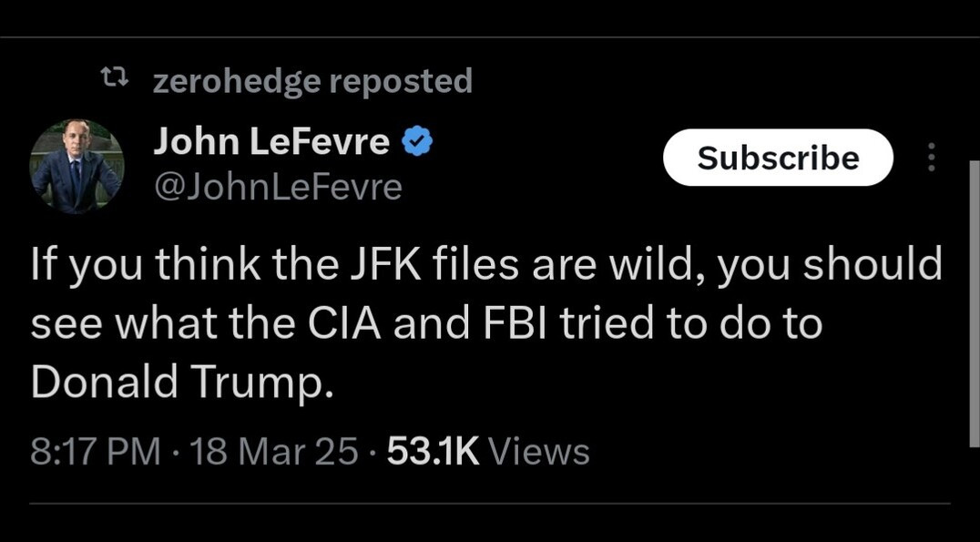Click the "Views" label under the tweet
Screen dimensions: 980x542
click(539, 452)
